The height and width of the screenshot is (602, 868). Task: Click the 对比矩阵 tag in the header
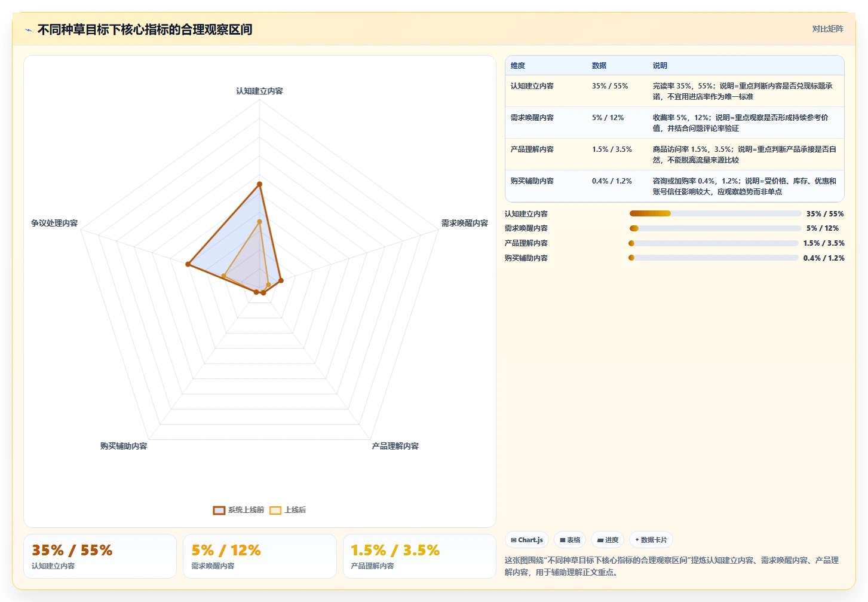[827, 29]
